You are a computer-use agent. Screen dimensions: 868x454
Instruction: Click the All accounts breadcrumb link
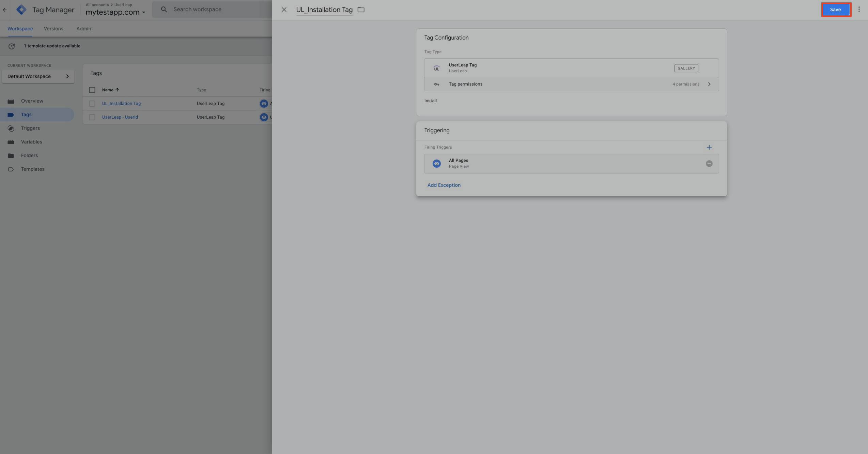[x=97, y=5]
